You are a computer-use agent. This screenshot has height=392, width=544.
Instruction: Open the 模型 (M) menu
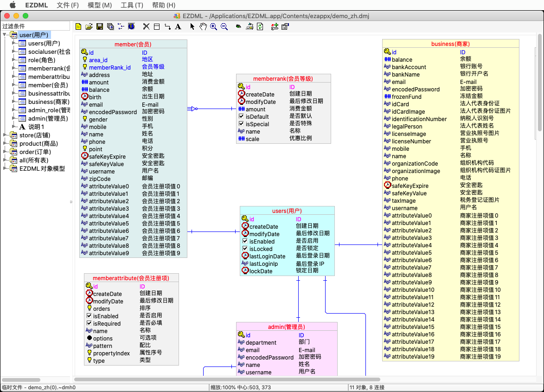click(100, 5)
